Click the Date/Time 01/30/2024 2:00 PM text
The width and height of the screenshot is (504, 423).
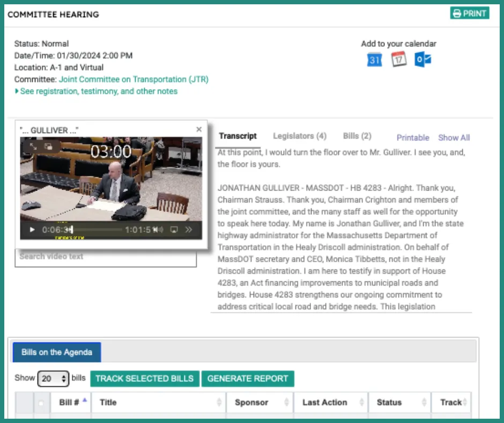(x=73, y=56)
